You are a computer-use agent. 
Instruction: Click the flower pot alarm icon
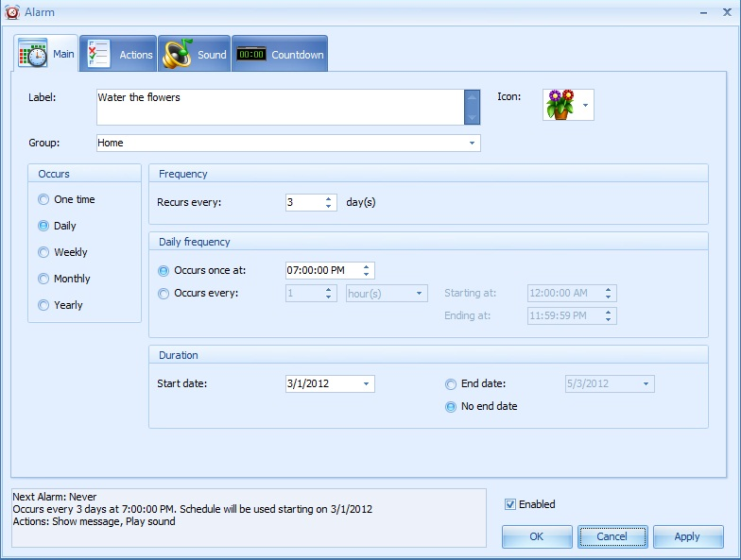click(560, 104)
